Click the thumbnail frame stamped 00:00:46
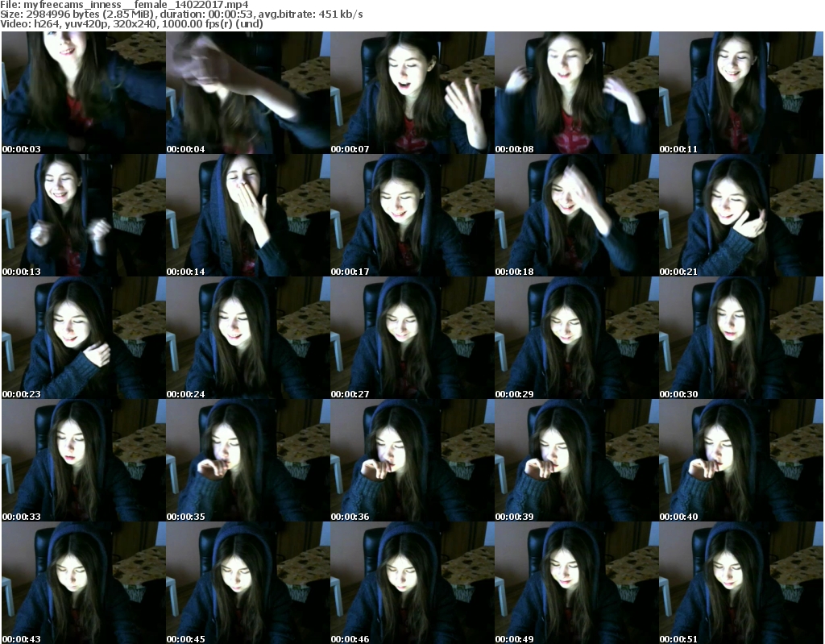The image size is (825, 644). [x=412, y=583]
